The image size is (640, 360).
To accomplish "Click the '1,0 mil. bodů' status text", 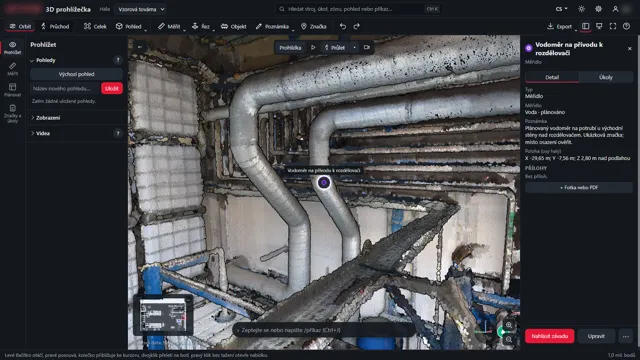I will click(622, 355).
